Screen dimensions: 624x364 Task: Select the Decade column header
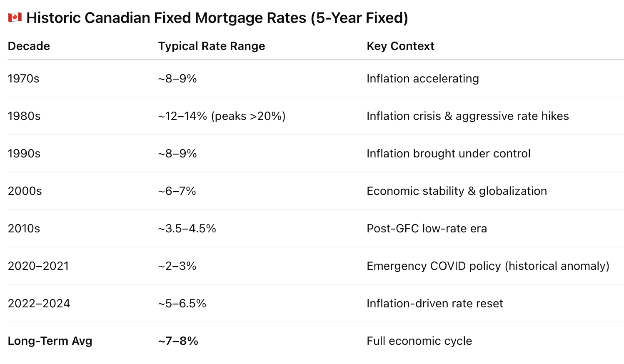[29, 46]
